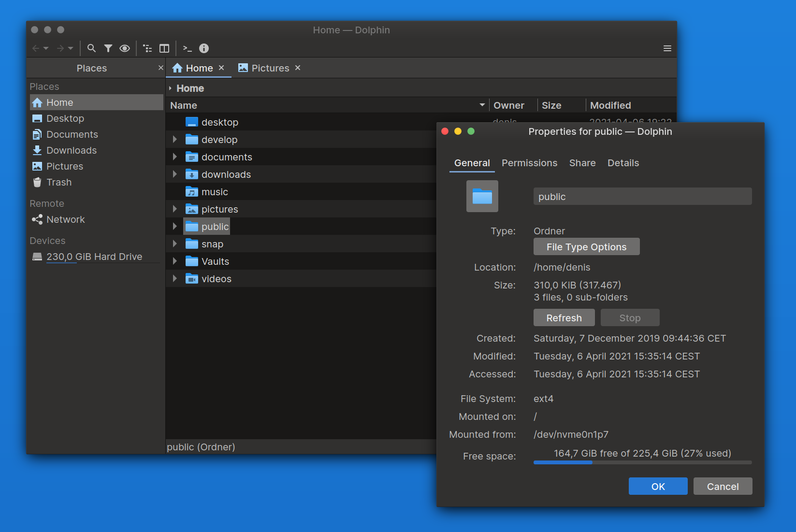Select the documents folder row
The height and width of the screenshot is (532, 796).
[x=301, y=157]
